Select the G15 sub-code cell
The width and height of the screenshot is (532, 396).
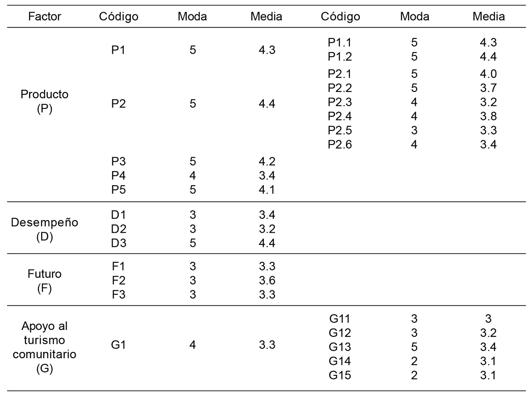(x=340, y=375)
